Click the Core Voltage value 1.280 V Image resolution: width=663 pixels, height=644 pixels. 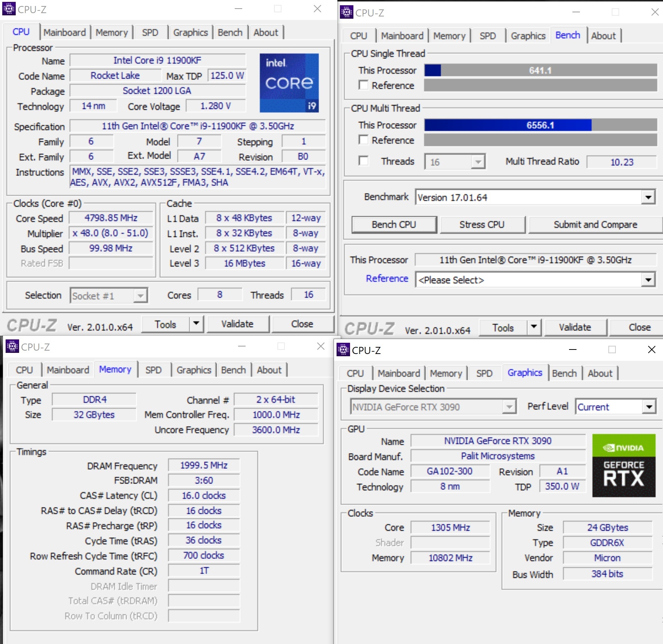[x=216, y=106]
